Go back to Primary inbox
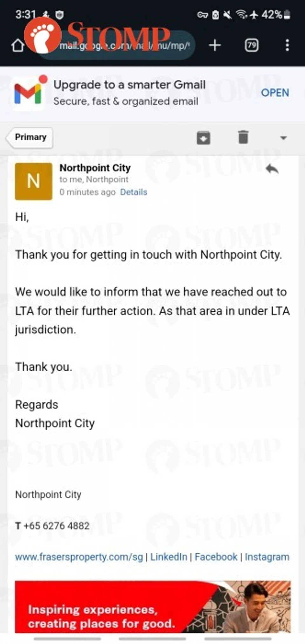Viewport: 305px width, 644px height. coord(30,137)
